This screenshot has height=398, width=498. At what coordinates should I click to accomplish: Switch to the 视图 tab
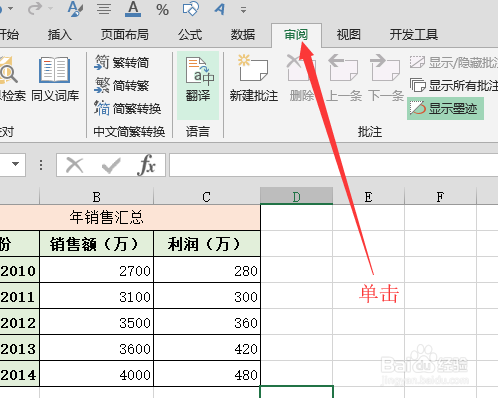pyautogui.click(x=349, y=35)
